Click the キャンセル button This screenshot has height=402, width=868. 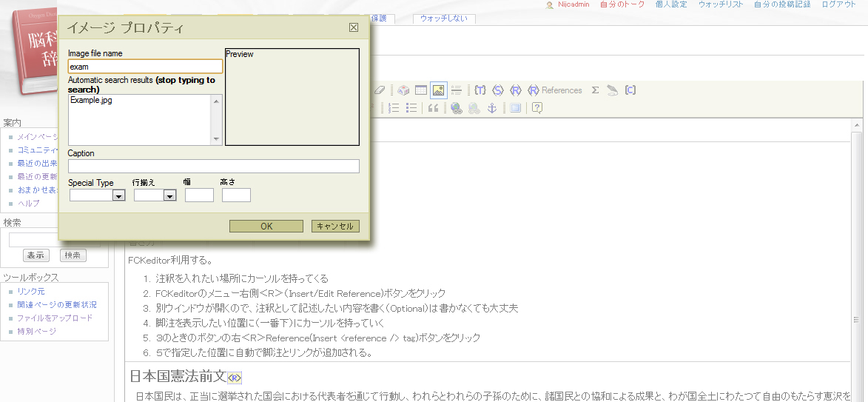tap(335, 227)
